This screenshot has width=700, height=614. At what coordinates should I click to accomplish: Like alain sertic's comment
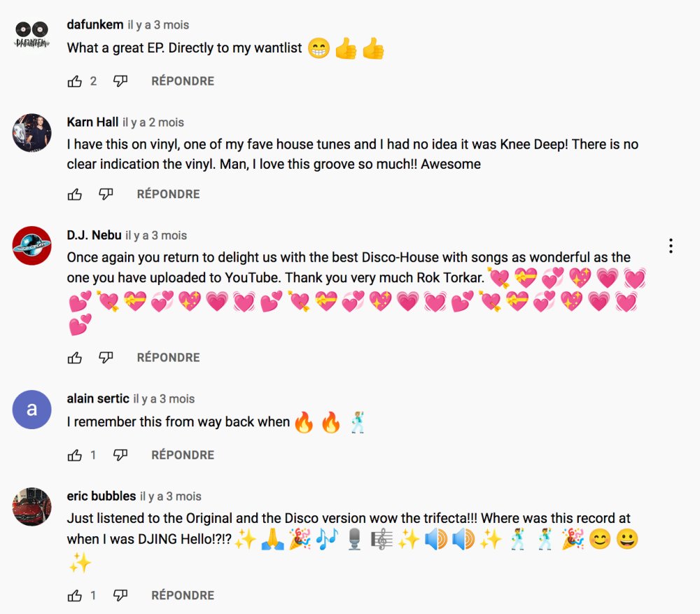pyautogui.click(x=75, y=455)
